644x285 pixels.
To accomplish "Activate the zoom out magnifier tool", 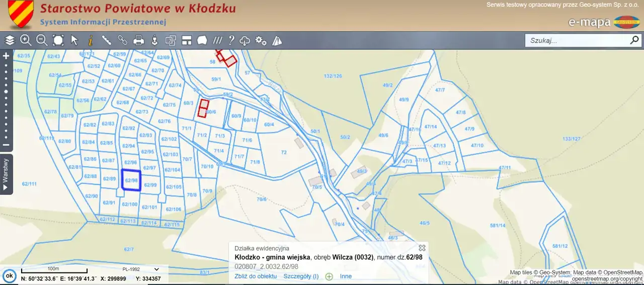I will [42, 40].
